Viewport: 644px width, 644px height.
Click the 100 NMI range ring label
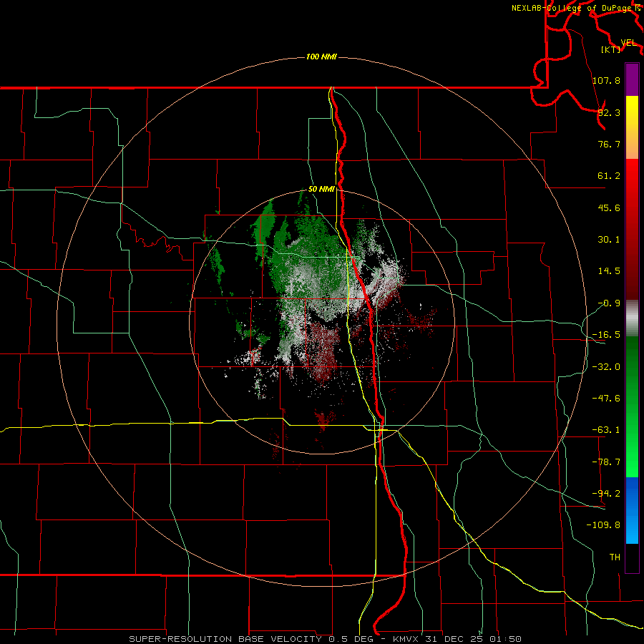(x=321, y=57)
